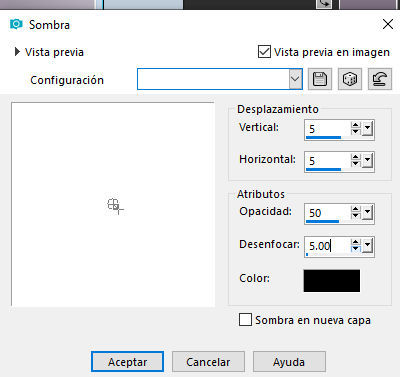Open the Horizontal value slider dropdown arrow

(x=367, y=161)
